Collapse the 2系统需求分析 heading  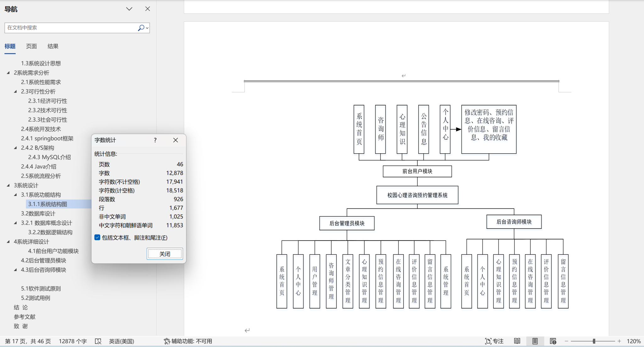(8, 73)
